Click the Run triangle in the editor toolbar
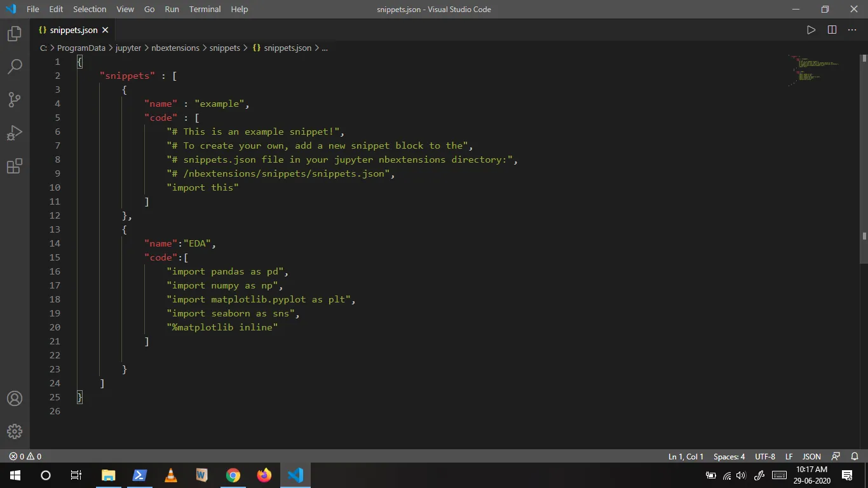 point(811,30)
